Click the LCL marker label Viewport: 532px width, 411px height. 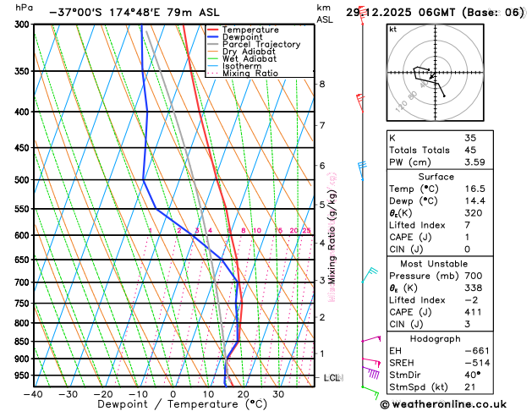tap(332, 377)
